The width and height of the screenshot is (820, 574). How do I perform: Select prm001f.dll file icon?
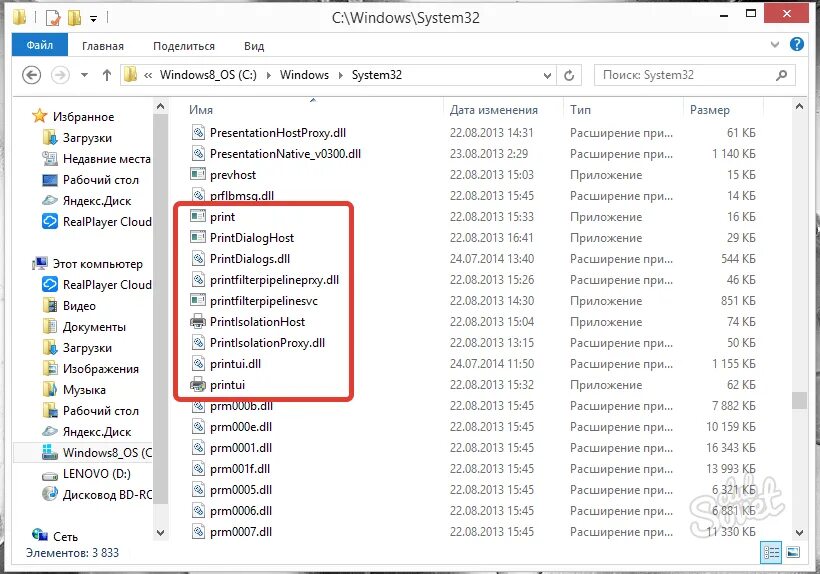pyautogui.click(x=198, y=468)
